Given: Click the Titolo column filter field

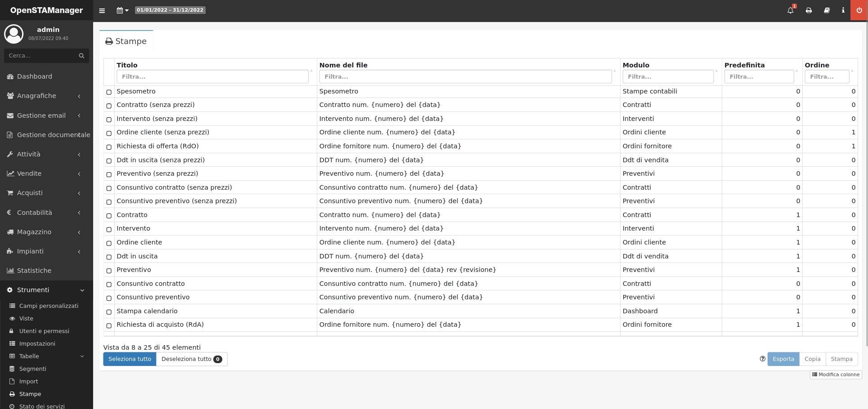Looking at the screenshot, I should click(x=212, y=77).
